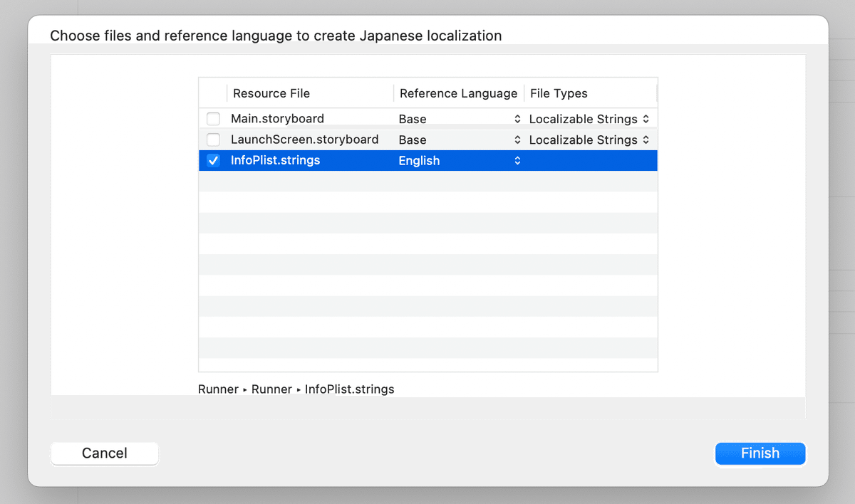
Task: Open LaunchScreen.storyboard Reference Language dropdown
Action: pyautogui.click(x=460, y=140)
